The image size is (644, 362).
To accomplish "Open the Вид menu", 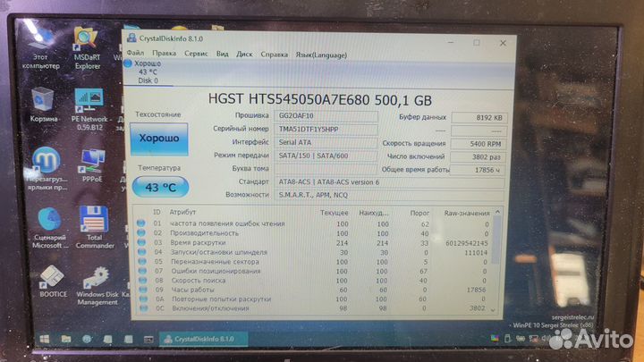I will (222, 55).
